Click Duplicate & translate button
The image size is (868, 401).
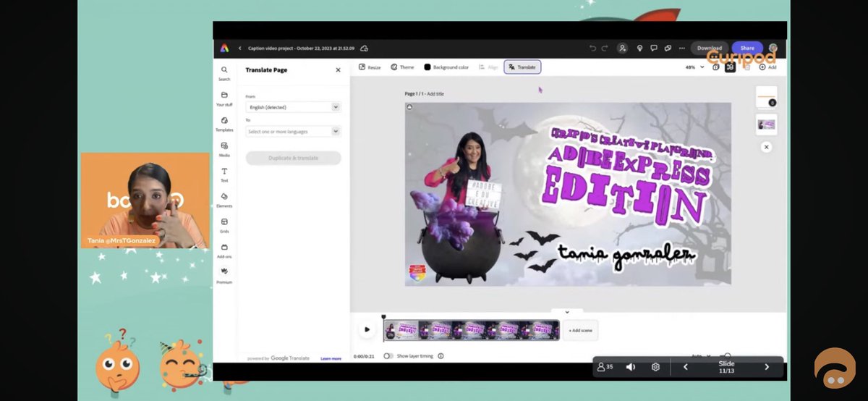pos(293,158)
